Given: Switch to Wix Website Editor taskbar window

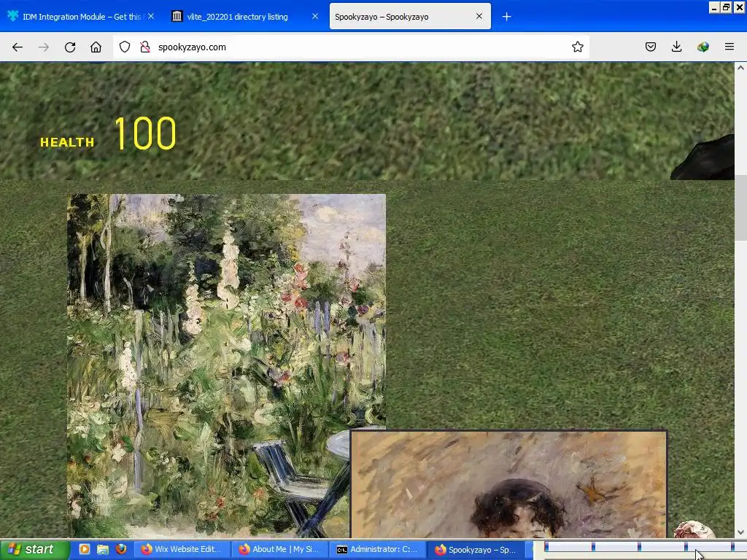Looking at the screenshot, I should coord(182,550).
